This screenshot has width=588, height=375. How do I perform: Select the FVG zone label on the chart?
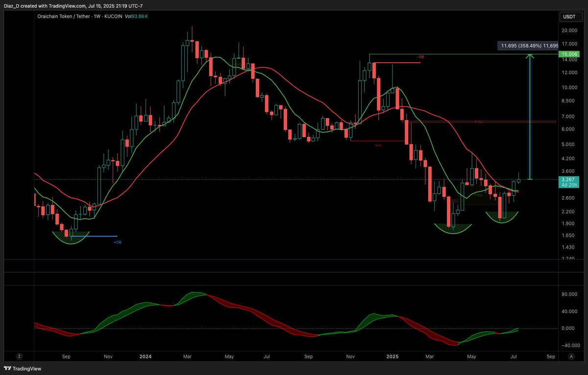click(478, 195)
